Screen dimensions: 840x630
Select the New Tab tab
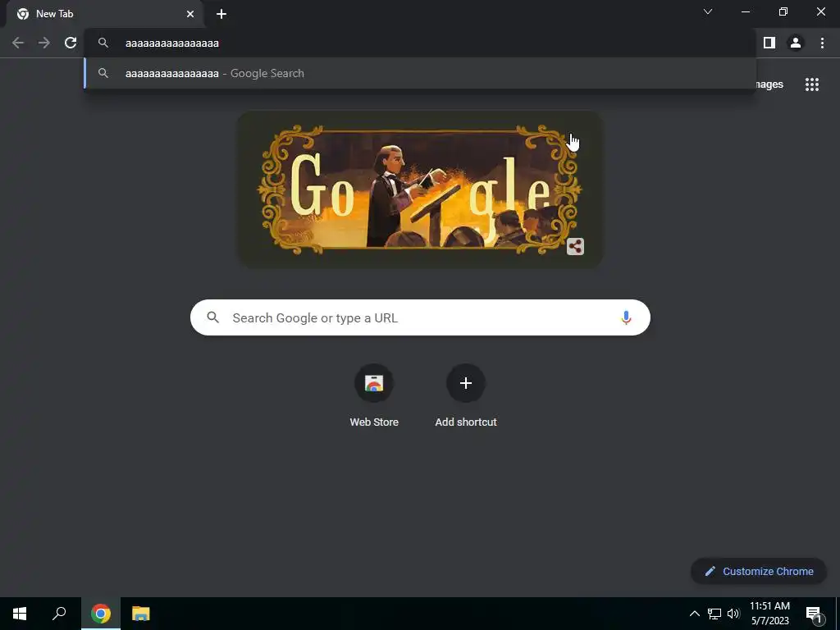(x=104, y=14)
